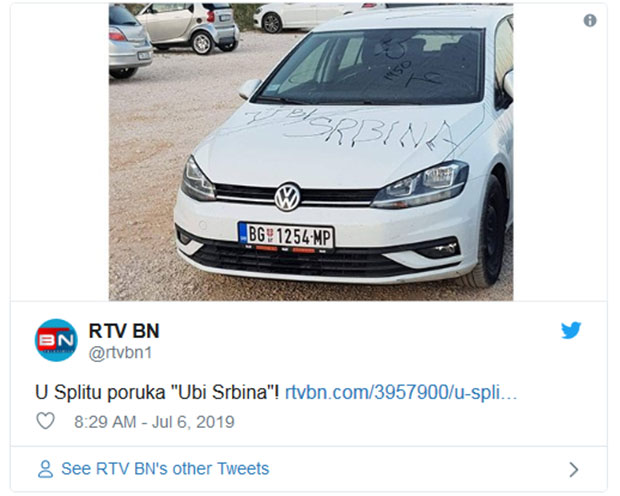
Task: Click the silver car at photo's left edge
Action: 130,42
